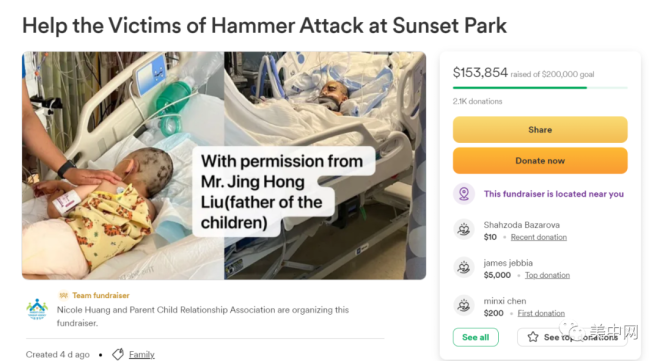Click the Share button
660x361 pixels.
coord(540,130)
